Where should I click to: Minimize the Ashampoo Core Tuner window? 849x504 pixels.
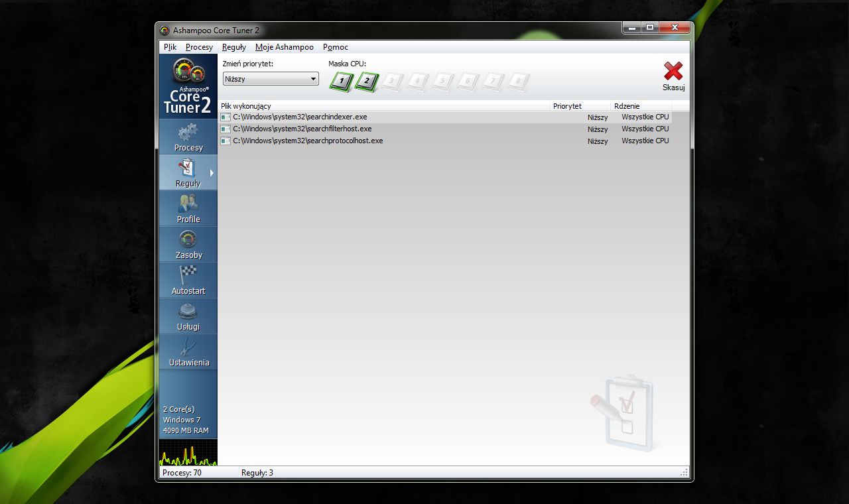coord(631,28)
